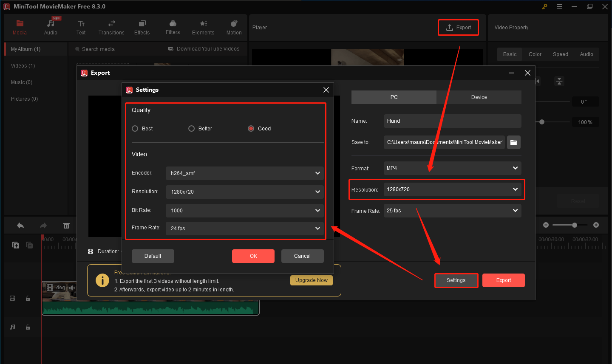Expand the Format MP4 dropdown
Image resolution: width=612 pixels, height=364 pixels.
453,168
